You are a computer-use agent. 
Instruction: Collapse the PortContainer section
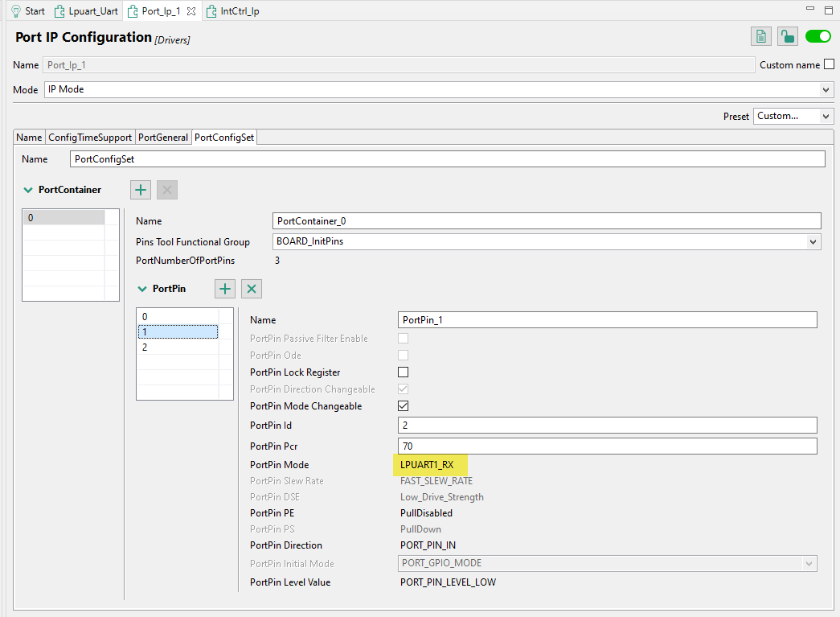[28, 190]
